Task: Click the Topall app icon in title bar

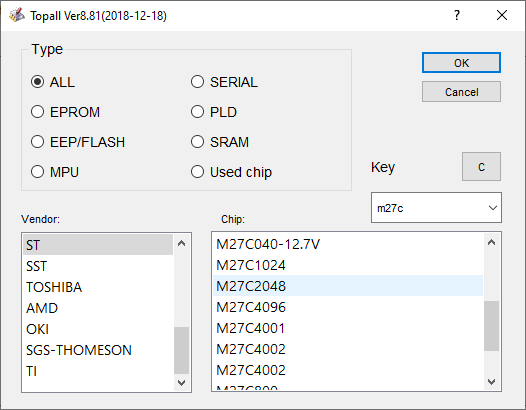Action: pos(16,15)
